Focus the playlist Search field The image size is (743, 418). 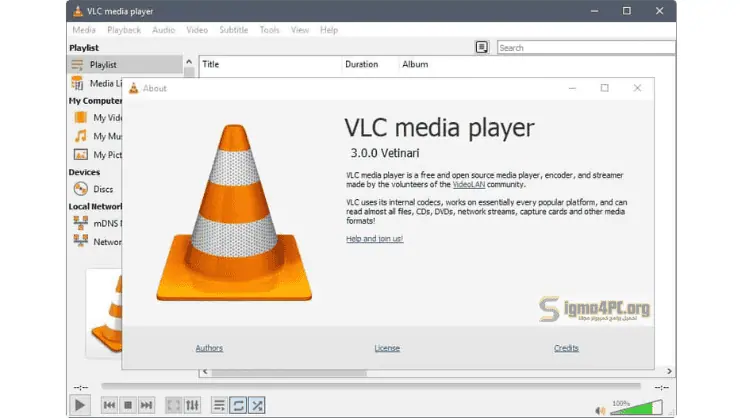tap(586, 48)
